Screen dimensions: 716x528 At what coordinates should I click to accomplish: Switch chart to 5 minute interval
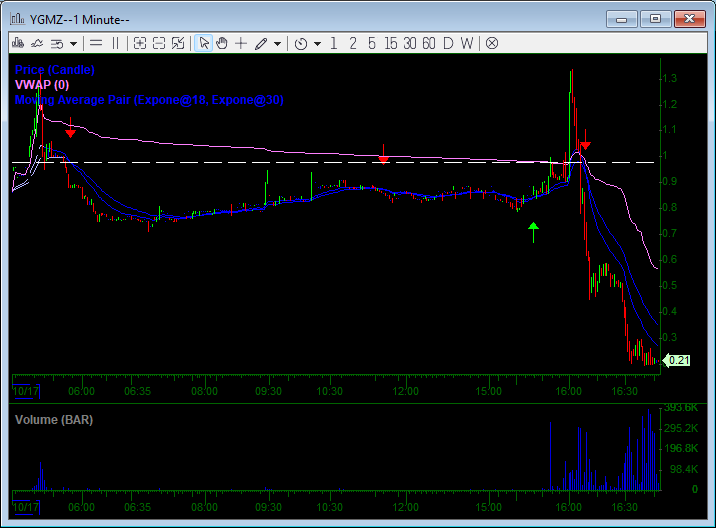[372, 43]
